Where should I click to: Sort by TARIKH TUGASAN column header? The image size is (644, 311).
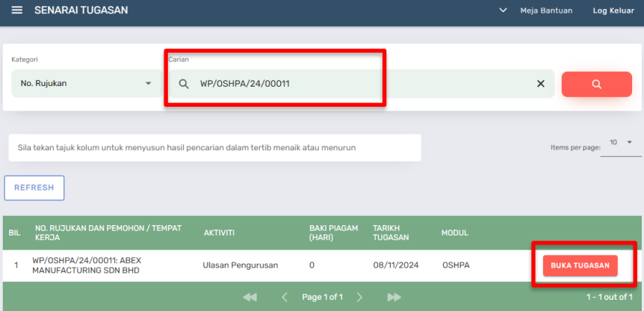[x=390, y=233]
